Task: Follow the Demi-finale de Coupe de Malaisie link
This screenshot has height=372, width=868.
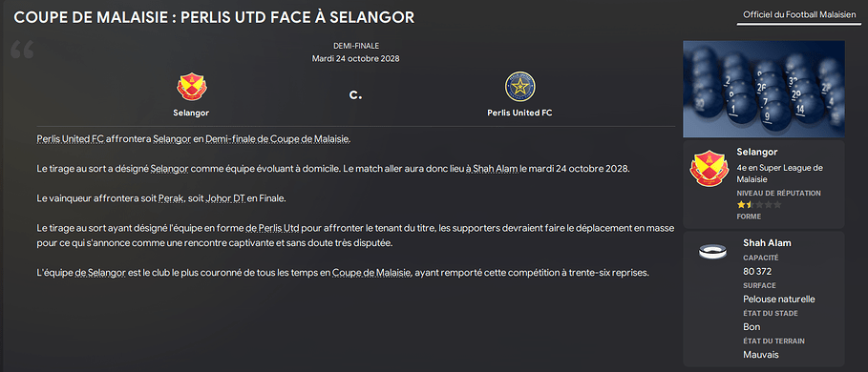Action: click(x=277, y=138)
